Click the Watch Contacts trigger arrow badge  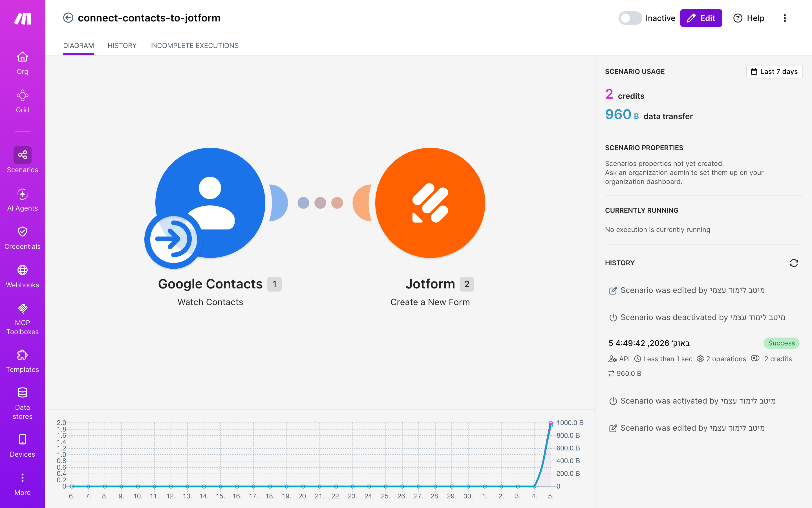tap(173, 240)
